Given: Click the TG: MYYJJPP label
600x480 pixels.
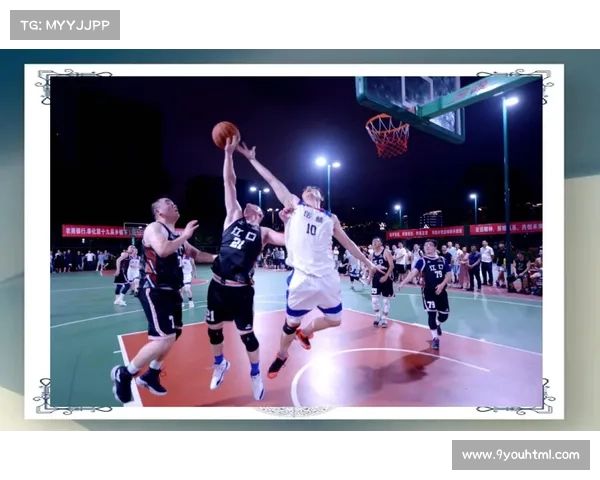Looking at the screenshot, I should point(64,24).
